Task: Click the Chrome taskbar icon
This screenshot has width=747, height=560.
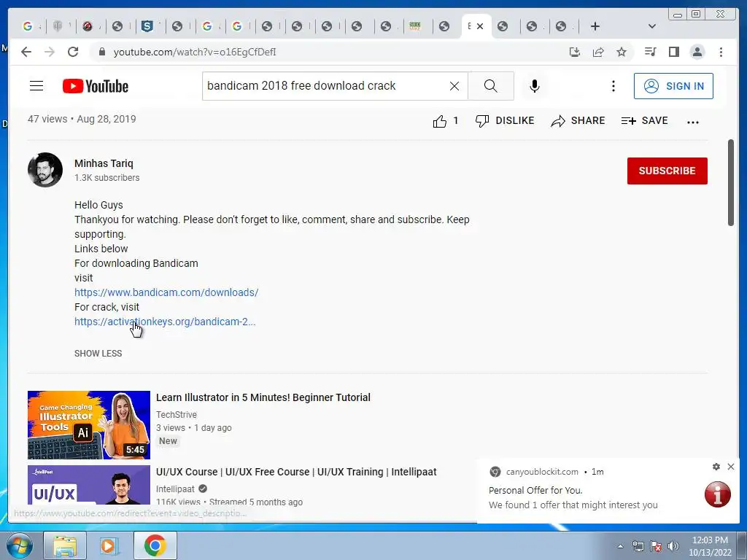Action: [155, 545]
